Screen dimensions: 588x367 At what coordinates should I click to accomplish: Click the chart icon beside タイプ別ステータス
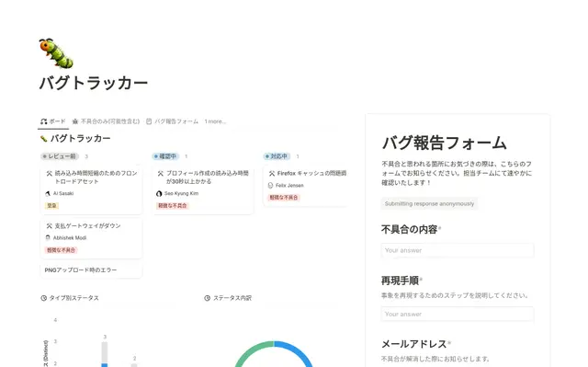point(44,298)
